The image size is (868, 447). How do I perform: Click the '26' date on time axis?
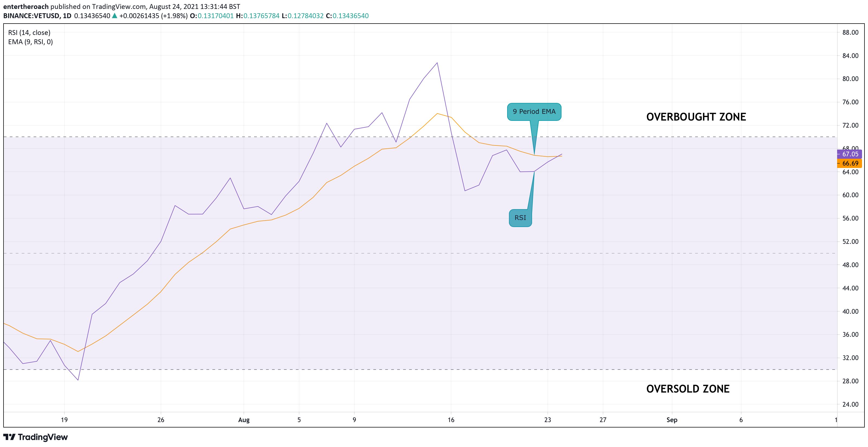pyautogui.click(x=161, y=420)
